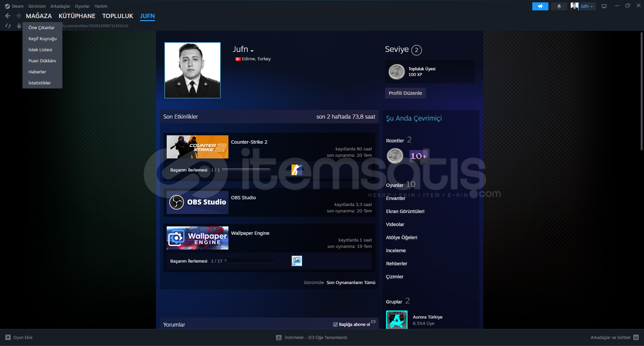644x346 pixels.
Task: Select Keşif Kuyruğu menu entry
Action: click(42, 39)
